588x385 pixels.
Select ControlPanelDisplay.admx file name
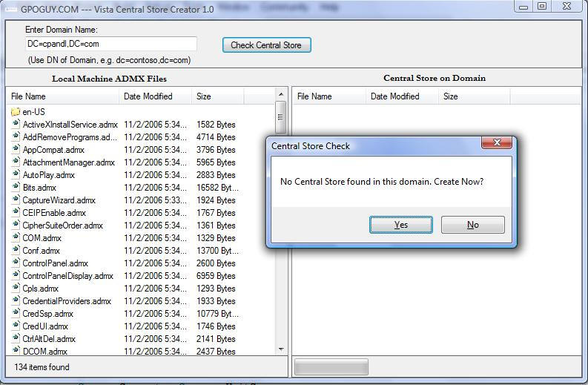pyautogui.click(x=68, y=276)
